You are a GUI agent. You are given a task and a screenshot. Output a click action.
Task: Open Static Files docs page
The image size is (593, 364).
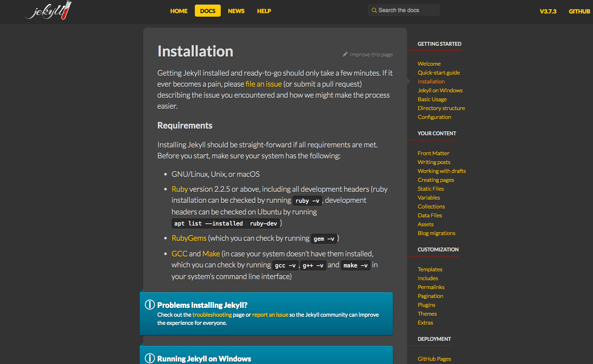pyautogui.click(x=431, y=189)
